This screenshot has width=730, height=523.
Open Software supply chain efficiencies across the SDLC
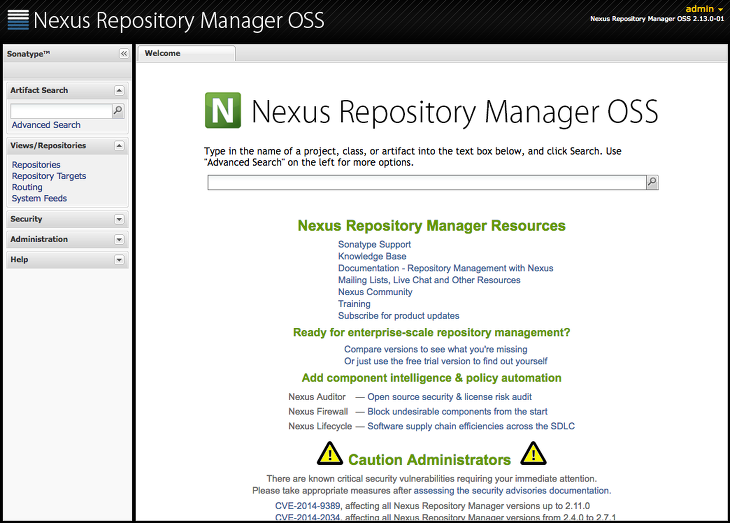point(471,426)
